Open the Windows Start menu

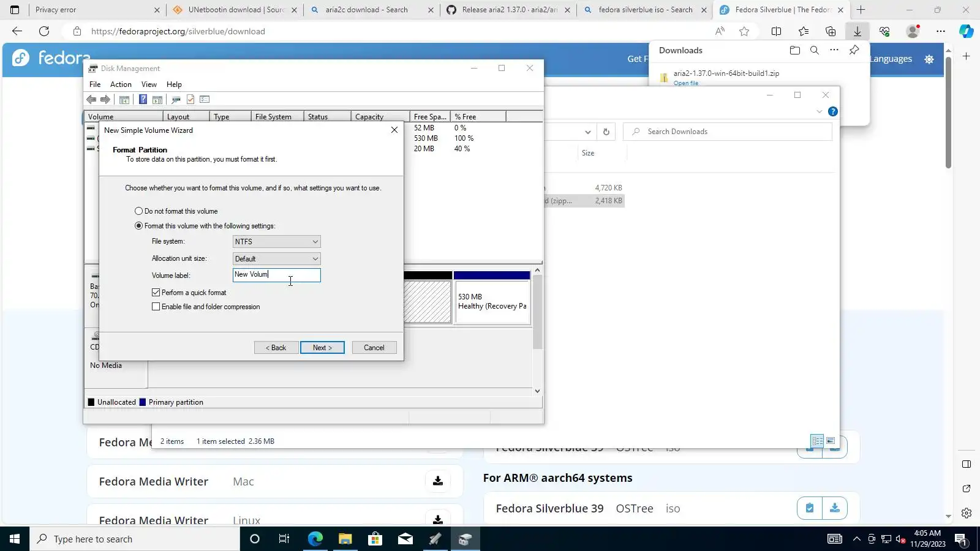(x=15, y=539)
